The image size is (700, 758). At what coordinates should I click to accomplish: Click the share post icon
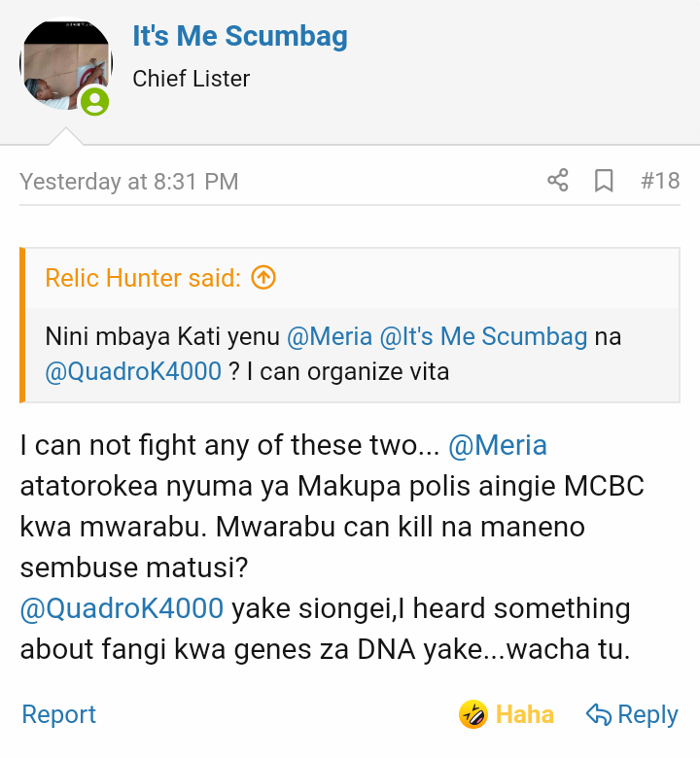coord(558,181)
